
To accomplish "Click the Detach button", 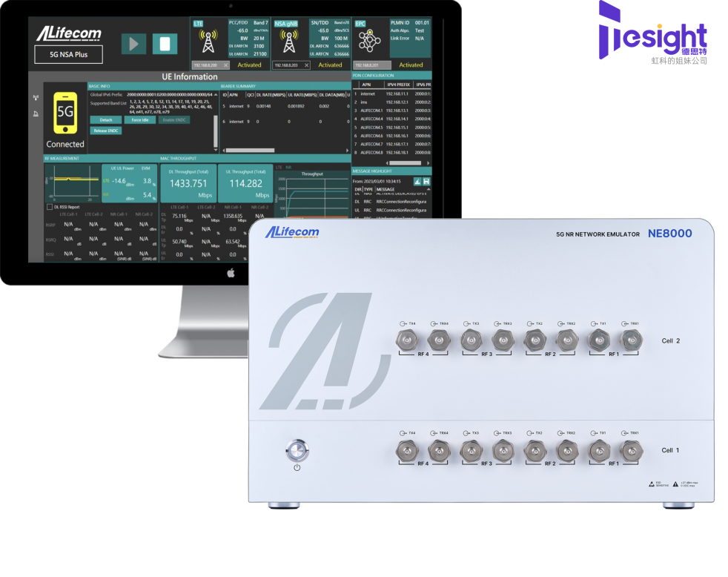I will 106,120.
